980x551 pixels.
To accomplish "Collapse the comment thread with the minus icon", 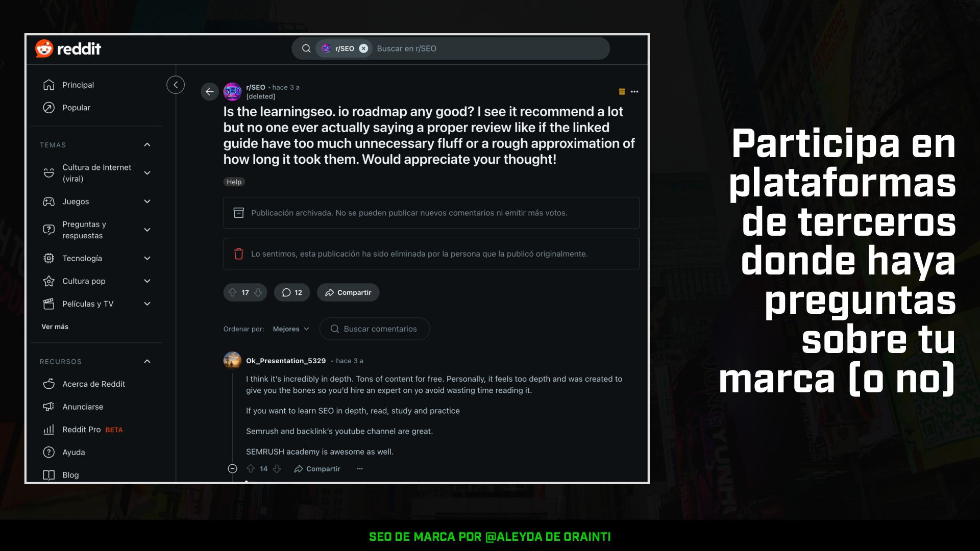I will click(232, 469).
